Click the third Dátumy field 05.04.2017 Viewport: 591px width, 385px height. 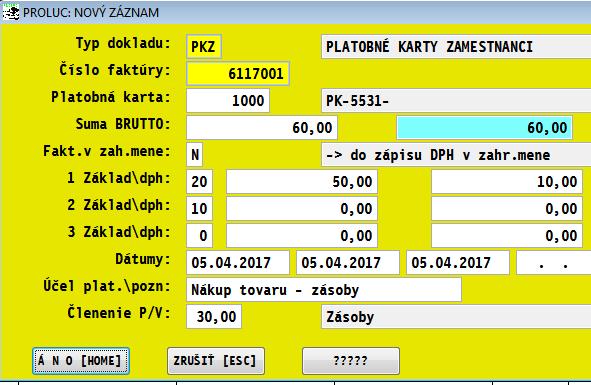pyautogui.click(x=458, y=262)
